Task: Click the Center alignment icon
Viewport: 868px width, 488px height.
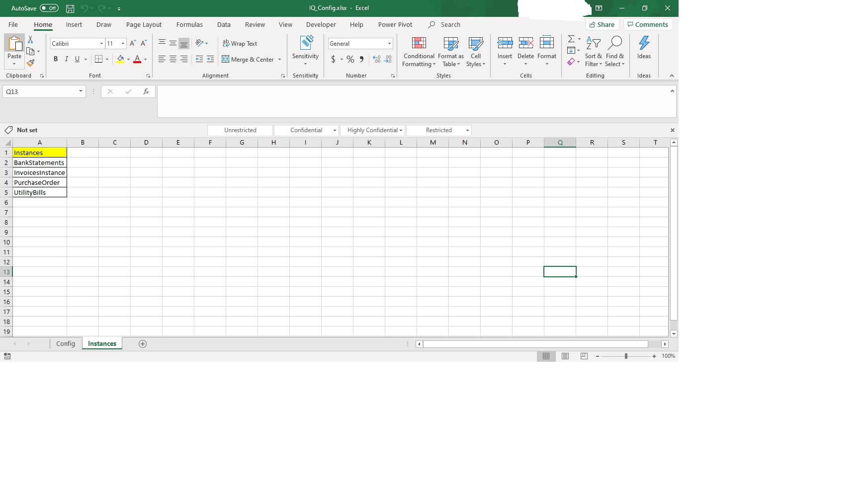Action: point(173,60)
